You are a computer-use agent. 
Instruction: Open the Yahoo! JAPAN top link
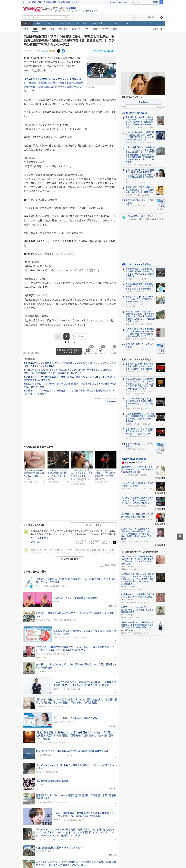pyautogui.click(x=116, y=2)
